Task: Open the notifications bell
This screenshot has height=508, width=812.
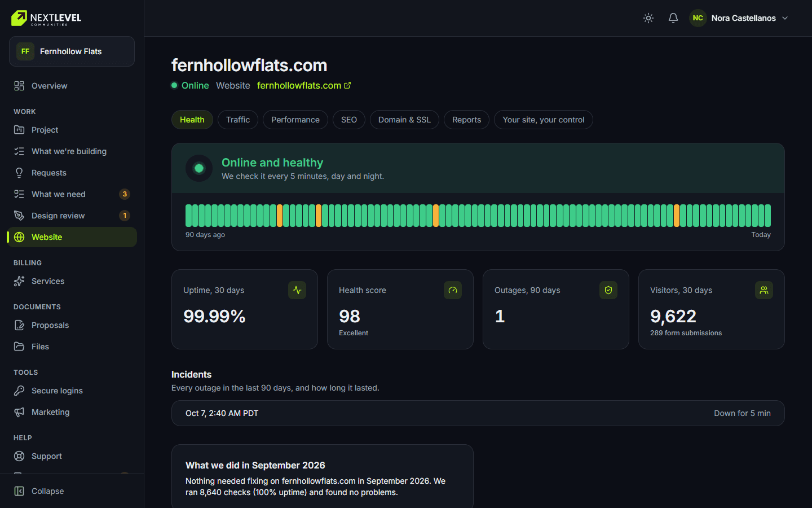Action: click(x=673, y=18)
